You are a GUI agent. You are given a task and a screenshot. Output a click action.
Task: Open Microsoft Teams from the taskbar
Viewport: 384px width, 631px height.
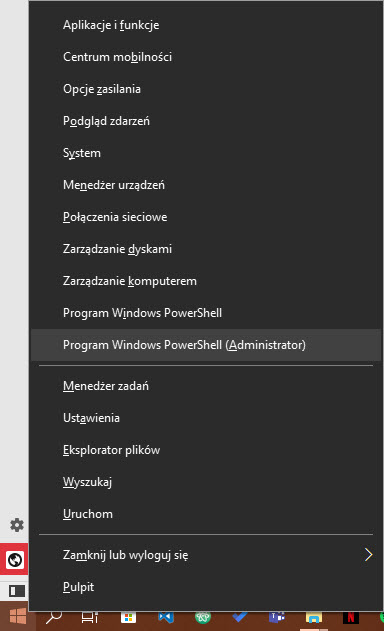(276, 618)
